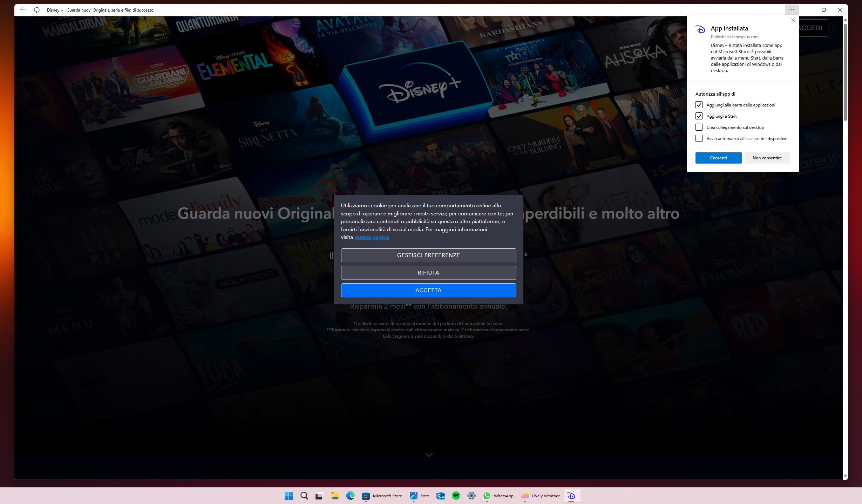Expand page content via the down chevron
This screenshot has width=862, height=504.
point(428,454)
